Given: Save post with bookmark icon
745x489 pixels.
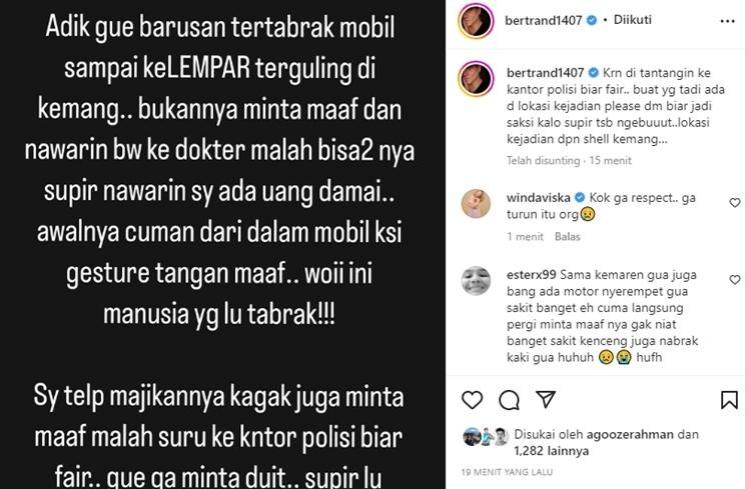Looking at the screenshot, I should point(729,400).
